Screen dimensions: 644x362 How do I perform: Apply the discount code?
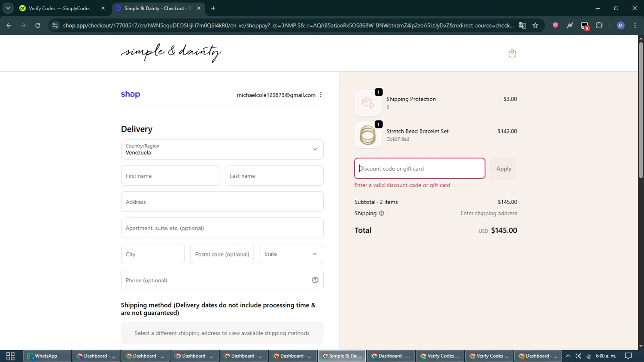click(x=504, y=168)
